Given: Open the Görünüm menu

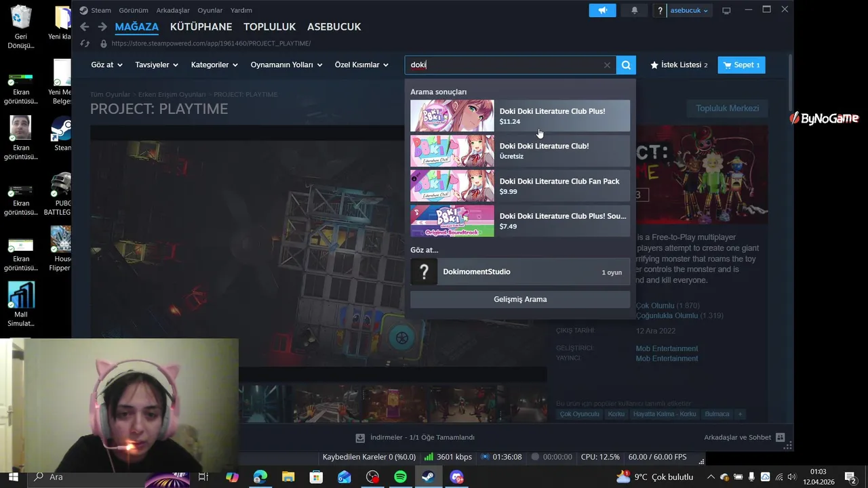Looking at the screenshot, I should click(x=134, y=10).
